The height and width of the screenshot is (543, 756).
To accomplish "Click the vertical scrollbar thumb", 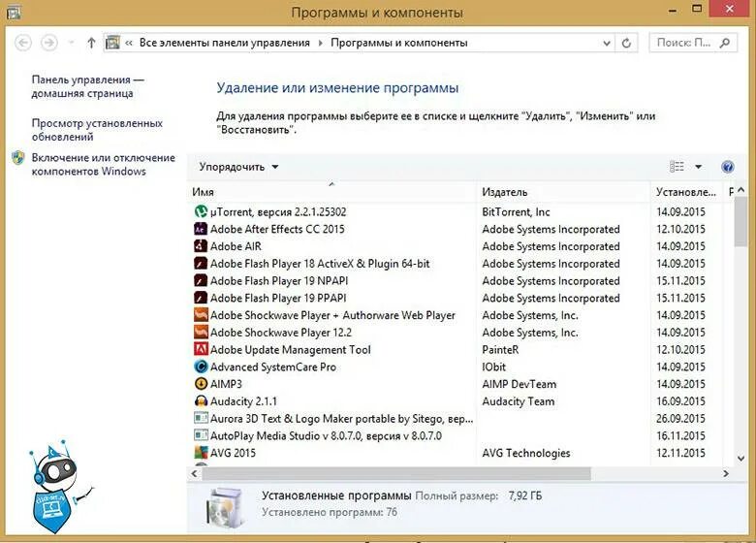I will click(741, 222).
